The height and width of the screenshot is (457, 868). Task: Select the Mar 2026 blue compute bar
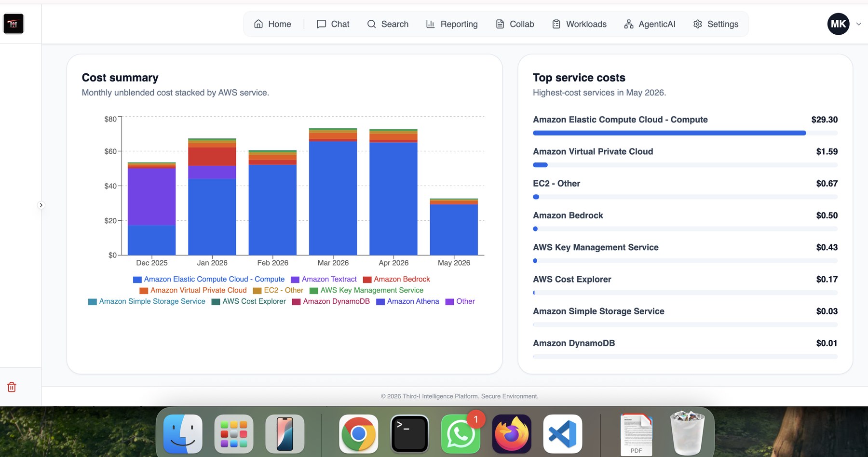pos(333,198)
